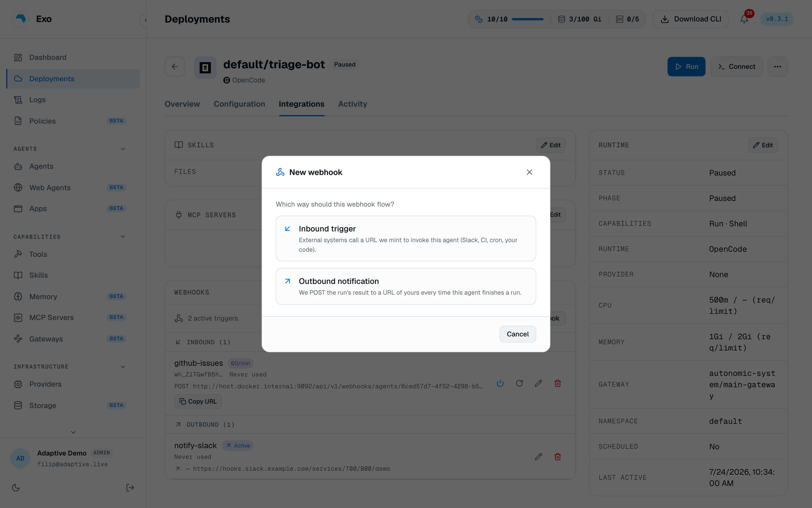Click the 3/100 Gi storage indicator
Image resolution: width=812 pixels, height=508 pixels.
579,19
